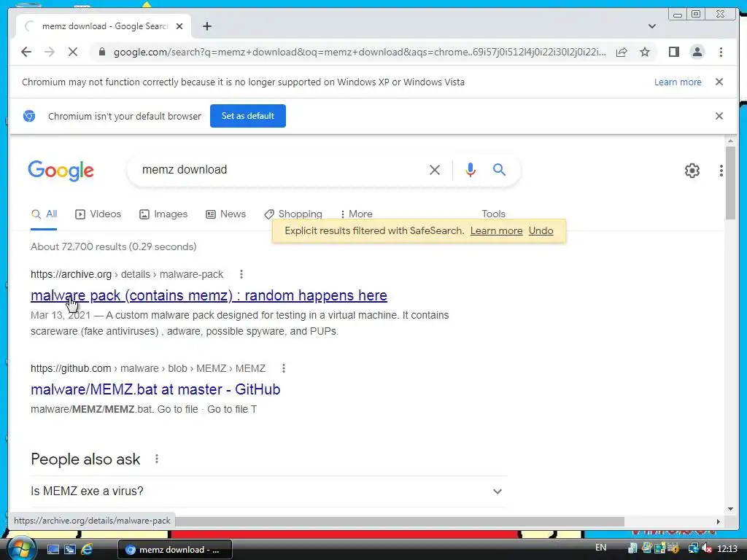This screenshot has height=560, width=747.
Task: Click into the memz download search field
Action: point(281,170)
